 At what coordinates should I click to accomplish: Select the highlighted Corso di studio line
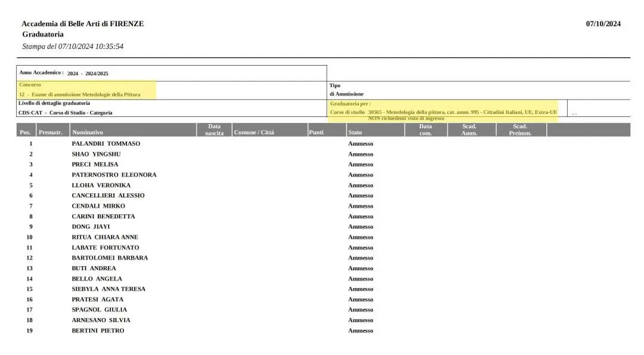(x=443, y=112)
